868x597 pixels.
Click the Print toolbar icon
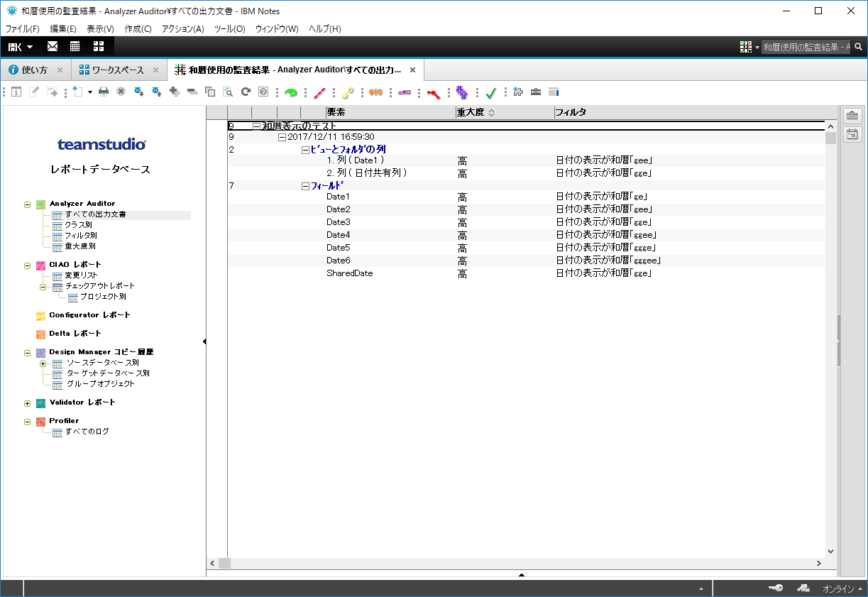104,92
